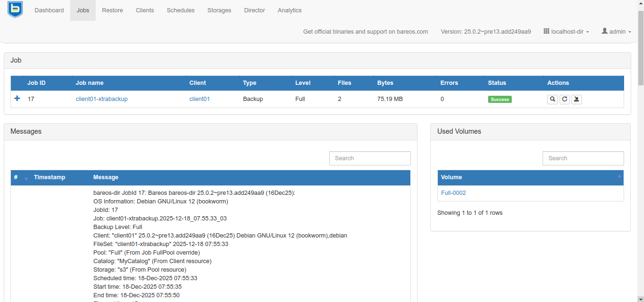Open the client01-xtrabackup job link
Screen dimensions: 644x302
(x=101, y=99)
